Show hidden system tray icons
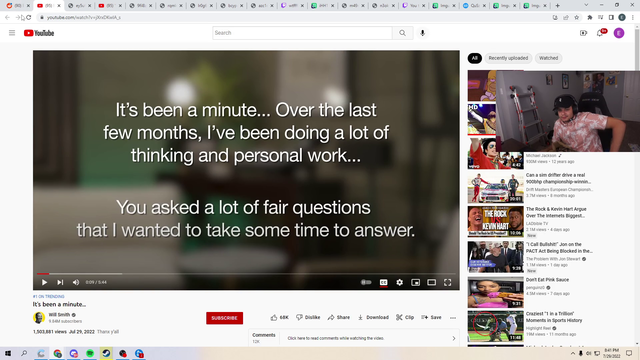Screen dimensions: 640x360 click(x=572, y=353)
